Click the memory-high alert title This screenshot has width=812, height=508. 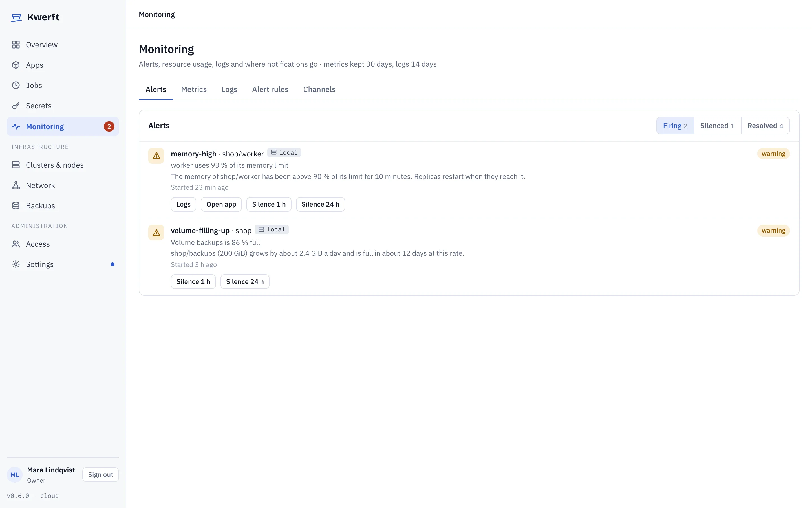pos(194,154)
